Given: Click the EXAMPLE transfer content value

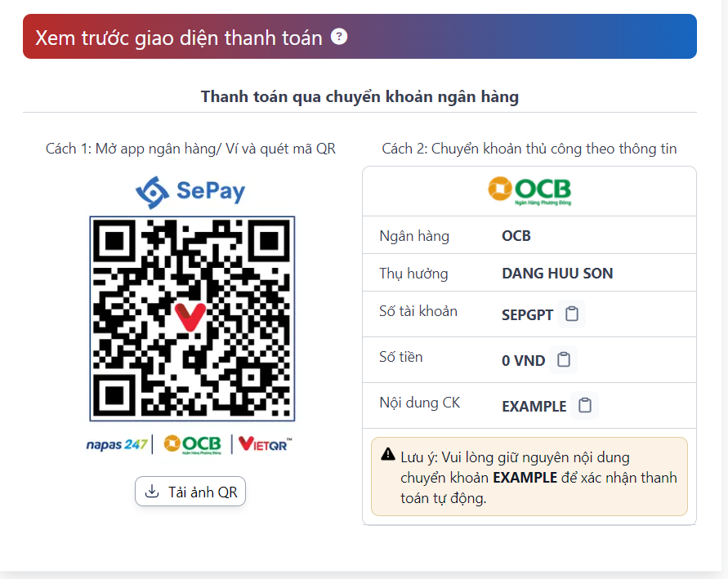Looking at the screenshot, I should point(534,407).
